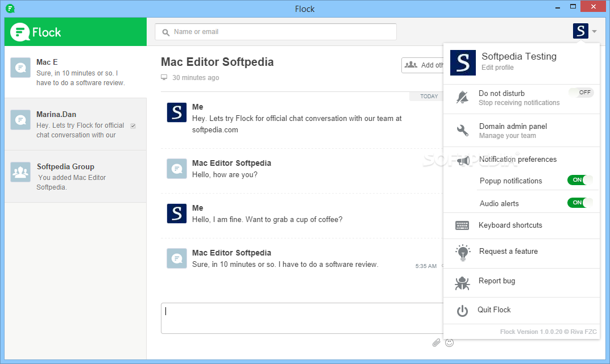Minimize the Flock window
This screenshot has width=610, height=364.
[558, 7]
